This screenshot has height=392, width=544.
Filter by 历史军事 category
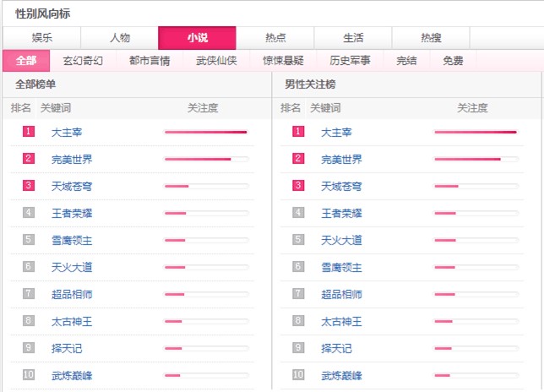[350, 61]
